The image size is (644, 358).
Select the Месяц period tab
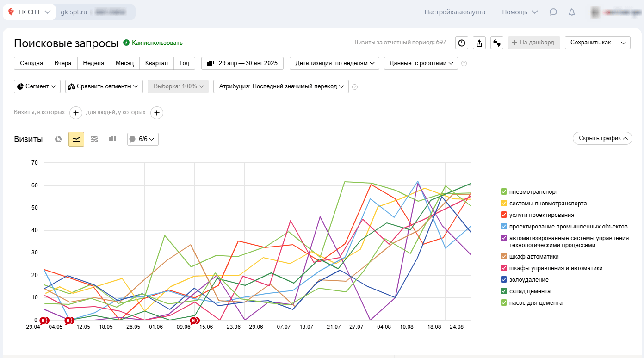click(x=124, y=63)
